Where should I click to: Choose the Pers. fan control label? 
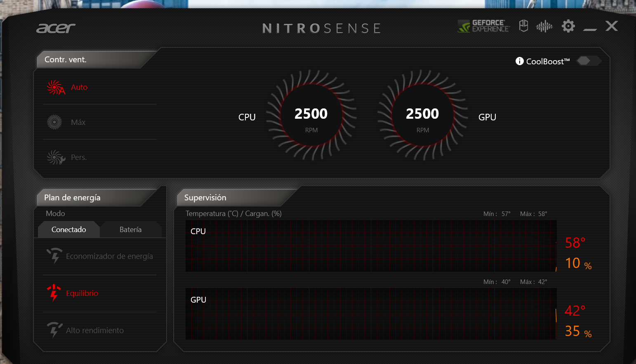point(79,157)
